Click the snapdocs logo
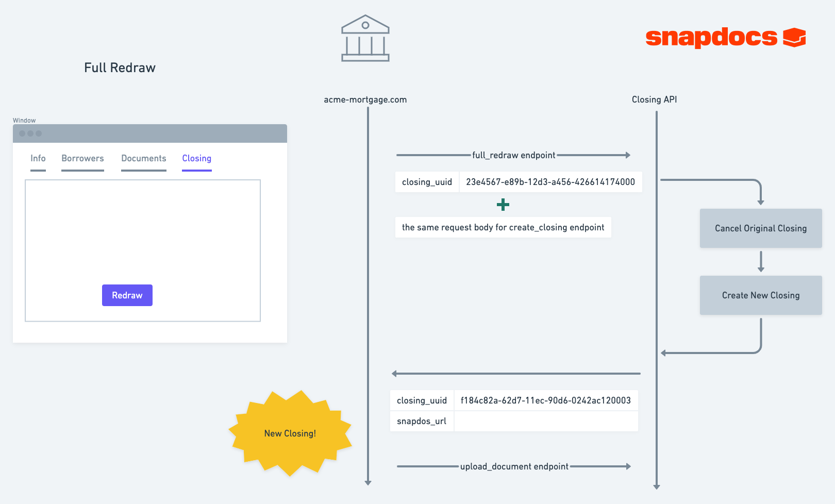The width and height of the screenshot is (835, 504). coord(726,38)
